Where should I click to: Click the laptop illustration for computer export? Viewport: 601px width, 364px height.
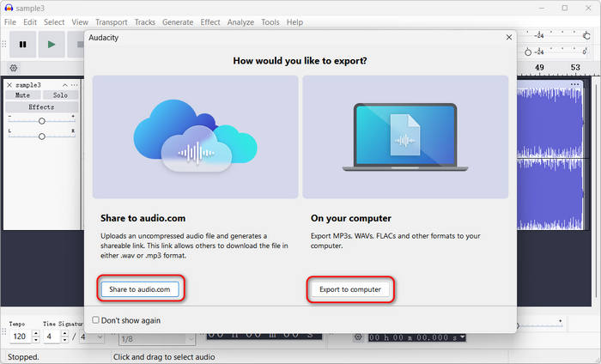click(x=405, y=136)
